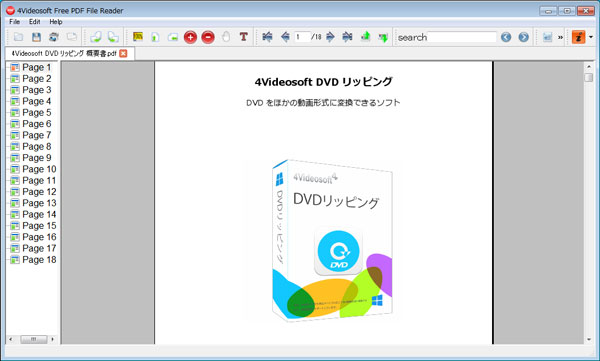Find next search result button
Image resolution: width=600 pixels, height=361 pixels.
coord(523,37)
